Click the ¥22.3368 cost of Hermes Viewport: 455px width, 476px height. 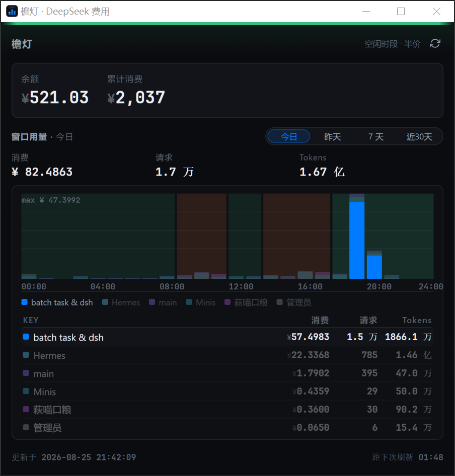pos(308,355)
